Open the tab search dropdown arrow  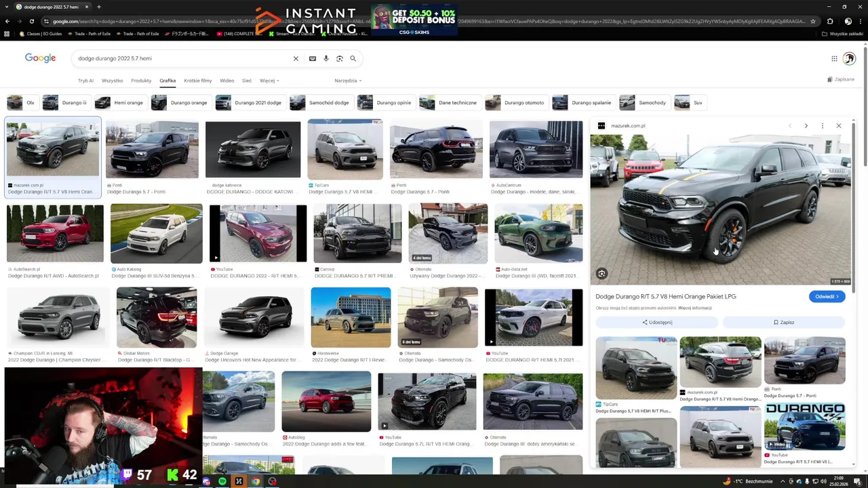point(7,7)
